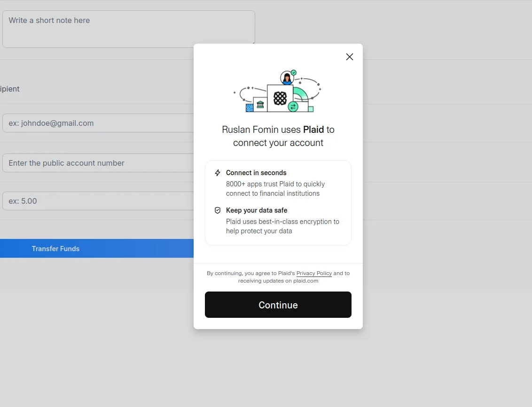
Task: Click the Plaid logo in the illustration
Action: pos(280,98)
